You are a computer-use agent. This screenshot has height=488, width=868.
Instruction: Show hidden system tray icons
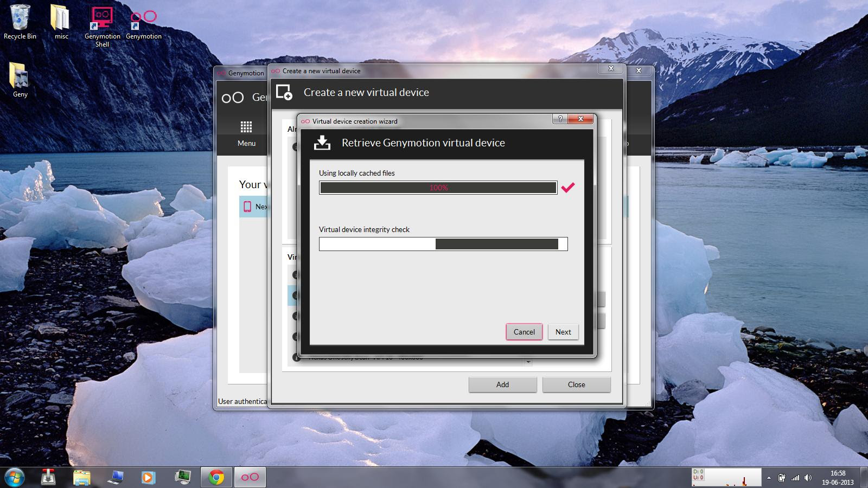(769, 478)
